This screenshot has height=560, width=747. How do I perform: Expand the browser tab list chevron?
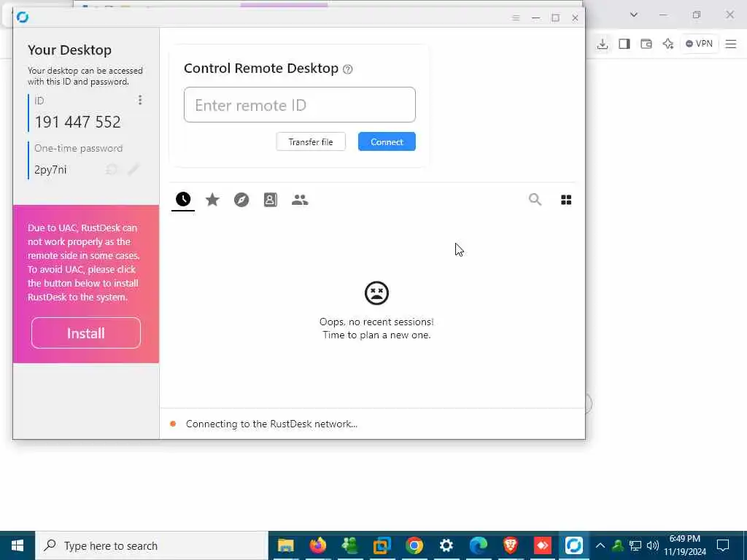point(634,15)
